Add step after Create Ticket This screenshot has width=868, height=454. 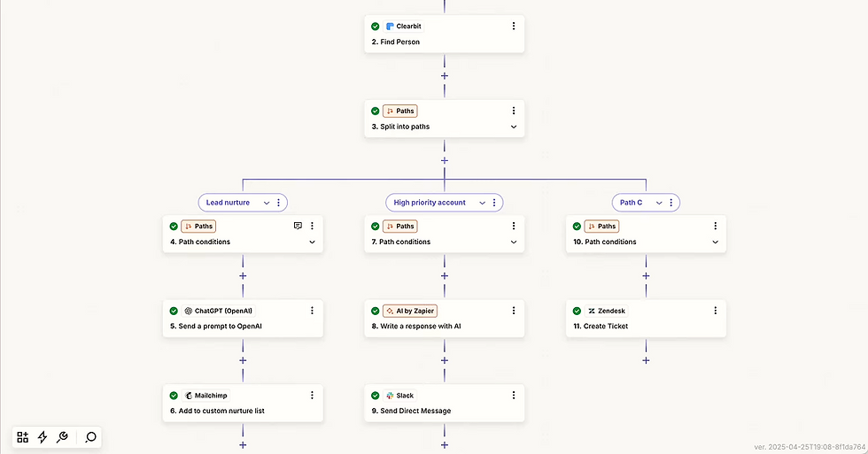[x=646, y=360]
